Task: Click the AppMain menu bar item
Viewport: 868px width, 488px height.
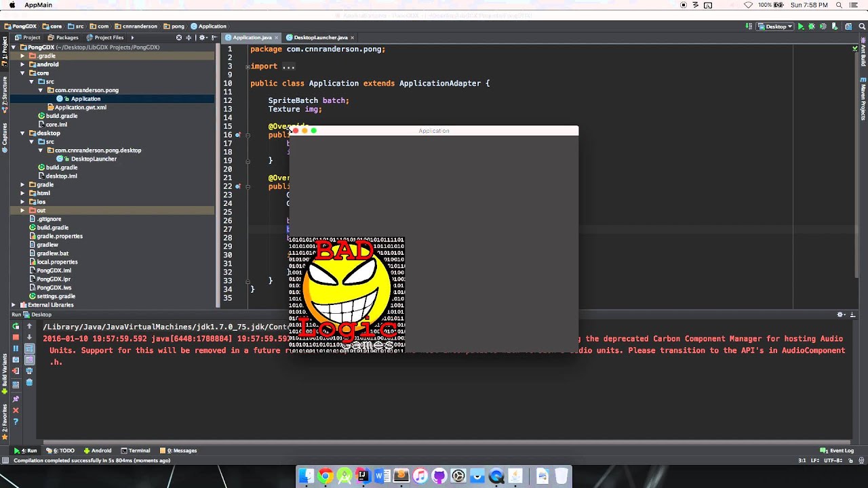Action: [x=38, y=5]
